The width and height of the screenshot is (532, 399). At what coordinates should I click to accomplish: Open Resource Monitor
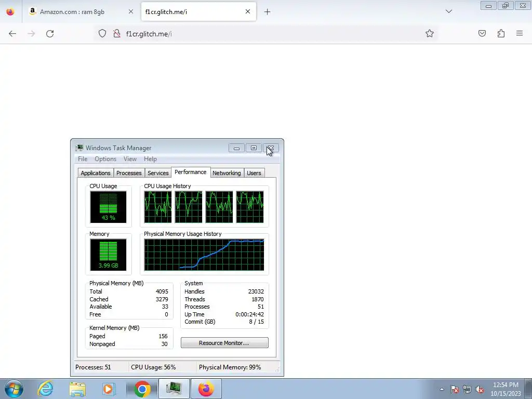click(x=224, y=343)
